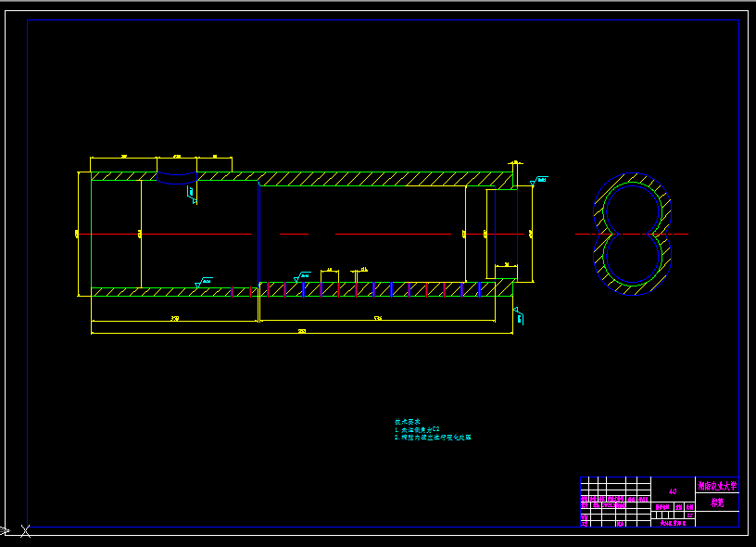Select the red centerline of the cross-section

pyautogui.click(x=632, y=234)
